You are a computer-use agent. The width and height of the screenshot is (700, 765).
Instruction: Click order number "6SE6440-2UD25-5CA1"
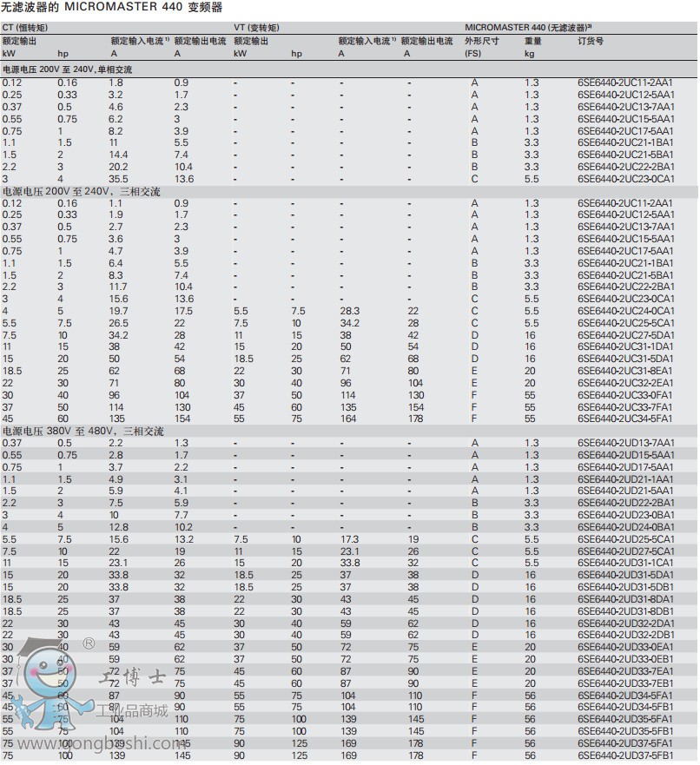[x=626, y=539]
